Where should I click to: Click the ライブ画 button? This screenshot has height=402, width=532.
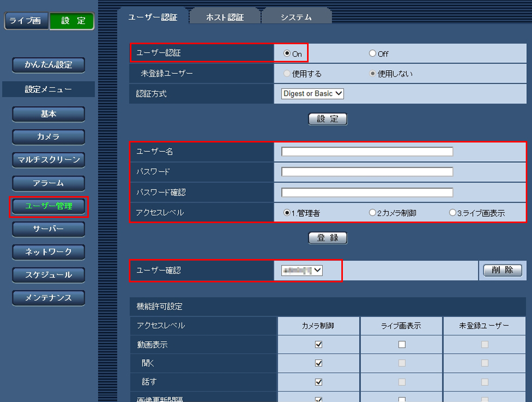pyautogui.click(x=25, y=21)
